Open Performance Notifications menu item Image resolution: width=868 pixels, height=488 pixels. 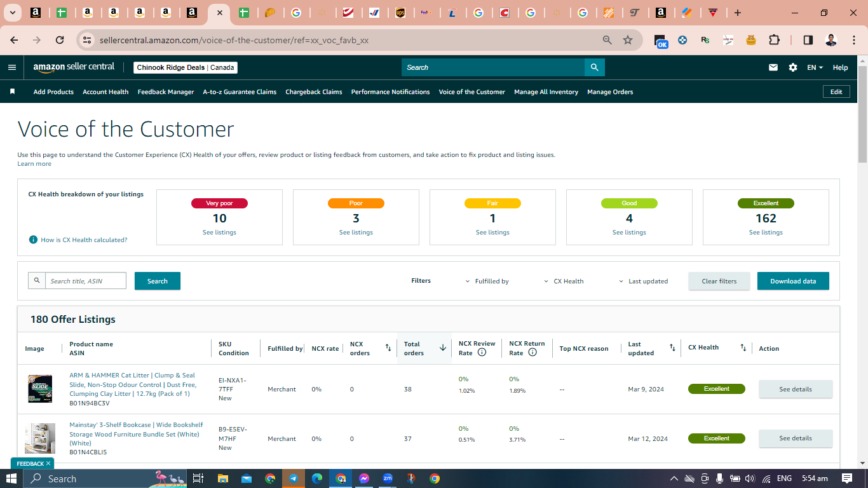click(390, 91)
